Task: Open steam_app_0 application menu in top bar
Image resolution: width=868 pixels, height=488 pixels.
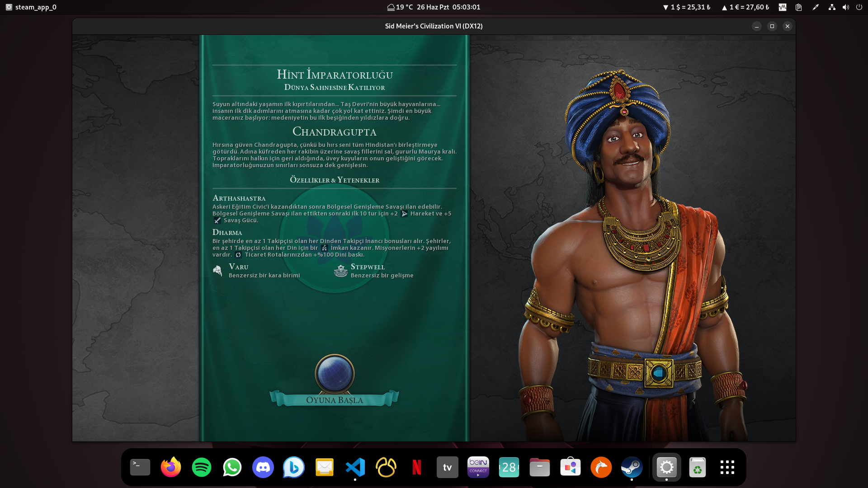Action: click(x=31, y=7)
